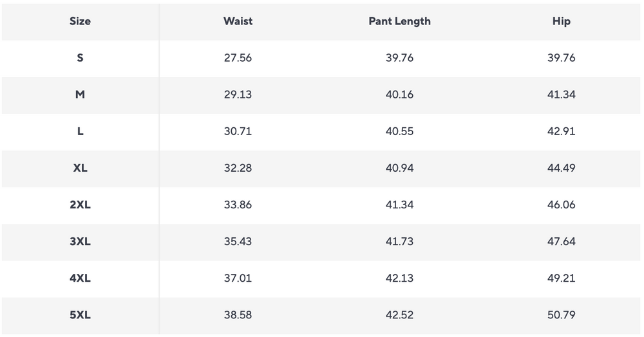The height and width of the screenshot is (337, 644).
Task: Click pant length value 42.13 for 4XL
Action: pos(399,278)
